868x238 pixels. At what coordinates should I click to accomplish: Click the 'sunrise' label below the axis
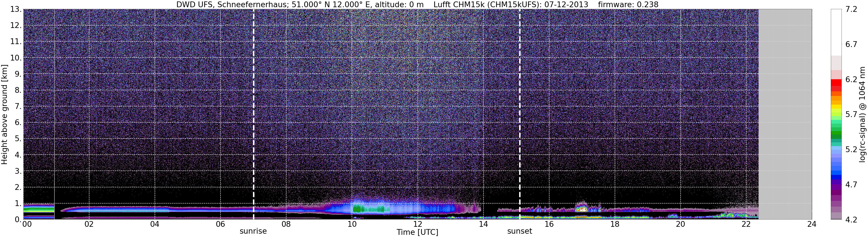tap(253, 231)
